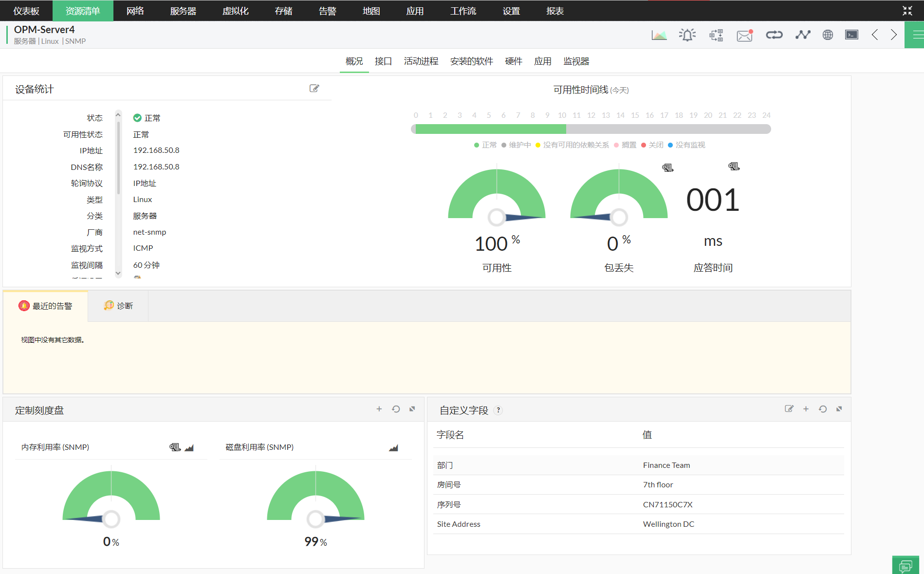Add a custom field with plus icon
The height and width of the screenshot is (574, 924).
point(806,409)
